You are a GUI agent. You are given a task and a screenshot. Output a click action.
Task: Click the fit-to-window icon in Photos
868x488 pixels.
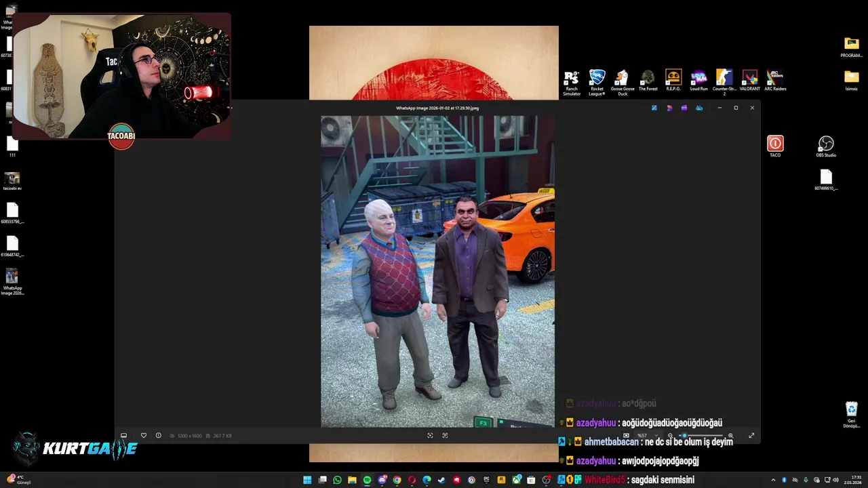click(x=430, y=436)
